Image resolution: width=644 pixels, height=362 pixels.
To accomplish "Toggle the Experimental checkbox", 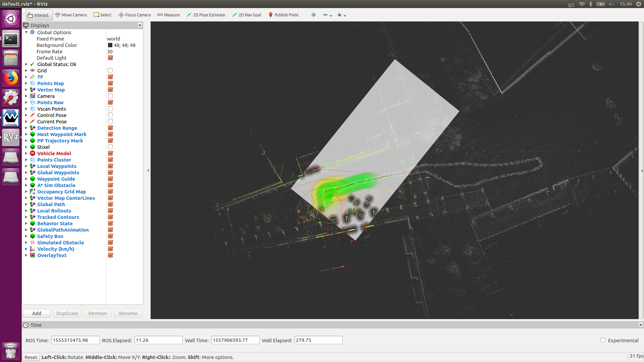I will [x=603, y=340].
